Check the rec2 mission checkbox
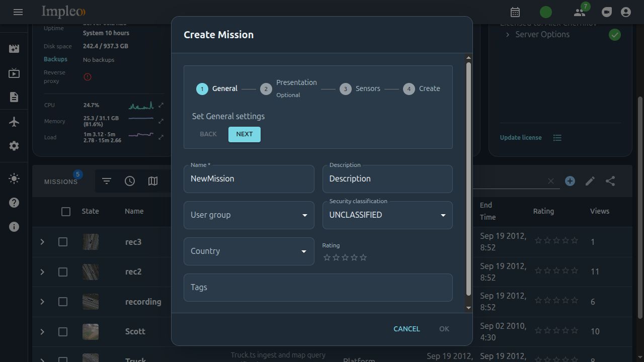This screenshot has height=362, width=644. pos(63,272)
